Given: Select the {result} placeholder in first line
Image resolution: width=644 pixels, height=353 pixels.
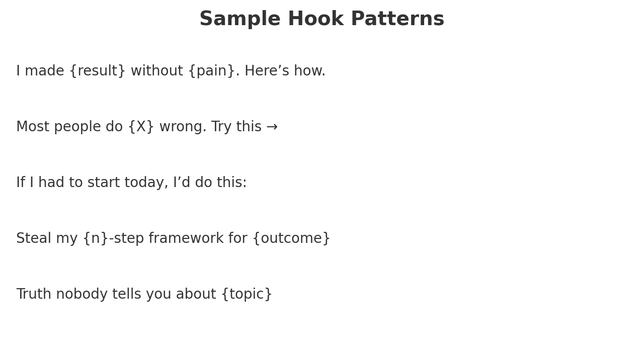Looking at the screenshot, I should (97, 71).
